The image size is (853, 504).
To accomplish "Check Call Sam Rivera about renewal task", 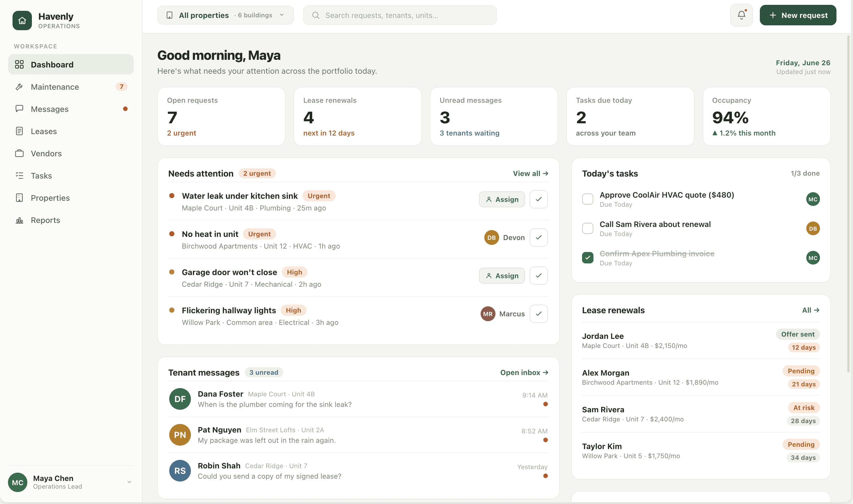I will coord(587,228).
